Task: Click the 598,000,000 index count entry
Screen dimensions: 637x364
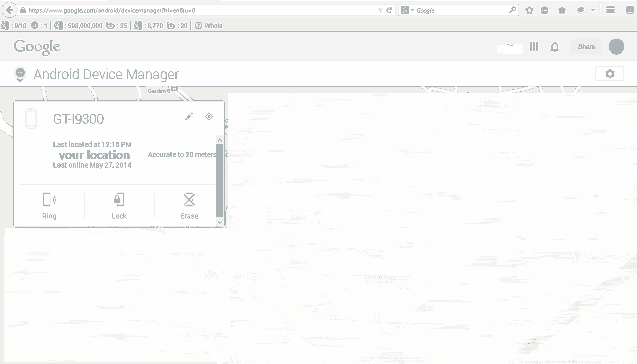Action: (x=79, y=26)
